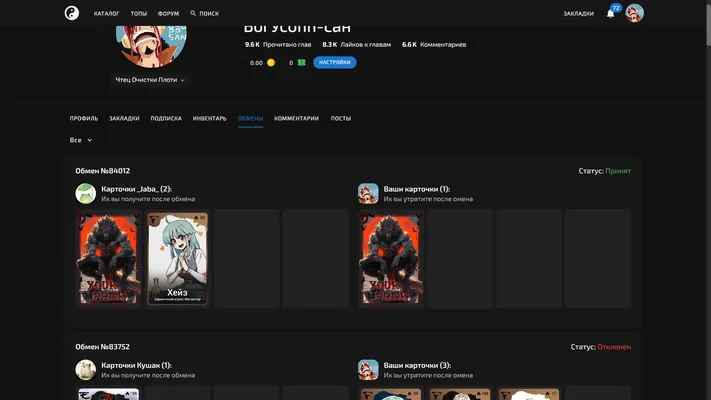711x400 pixels.
Task: Open the Каталог menu
Action: [107, 14]
